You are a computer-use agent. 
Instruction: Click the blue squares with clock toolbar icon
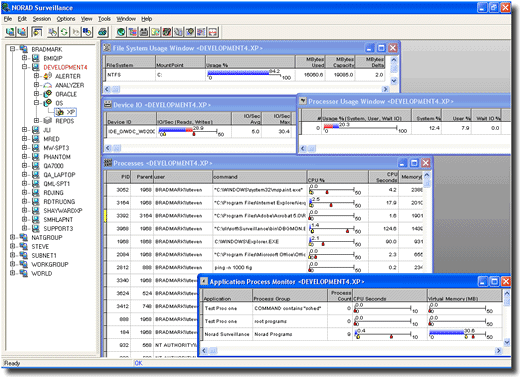[x=87, y=32]
